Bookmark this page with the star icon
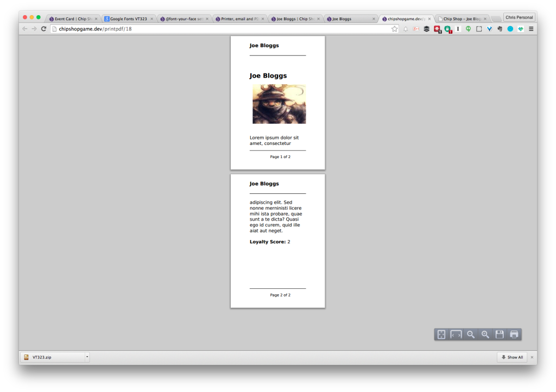 pyautogui.click(x=394, y=29)
